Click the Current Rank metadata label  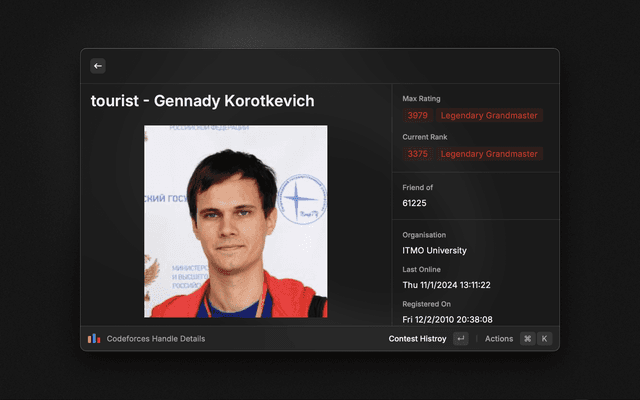pos(425,137)
